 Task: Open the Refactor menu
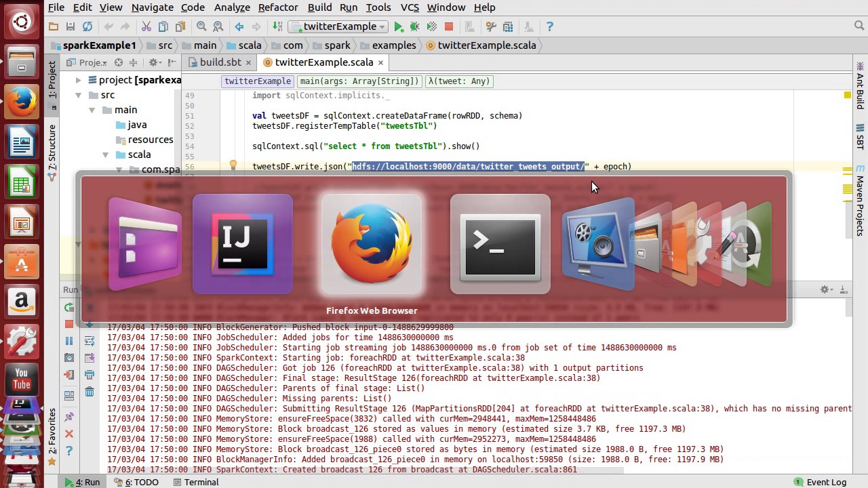278,7
